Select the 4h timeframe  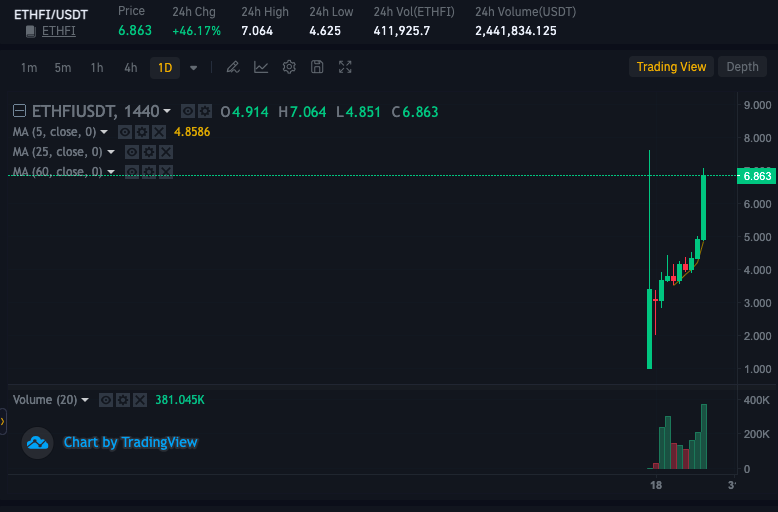(x=130, y=67)
